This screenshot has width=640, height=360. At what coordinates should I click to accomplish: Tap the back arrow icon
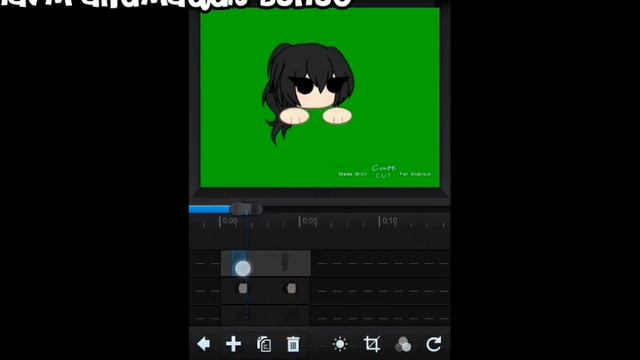tap(204, 344)
